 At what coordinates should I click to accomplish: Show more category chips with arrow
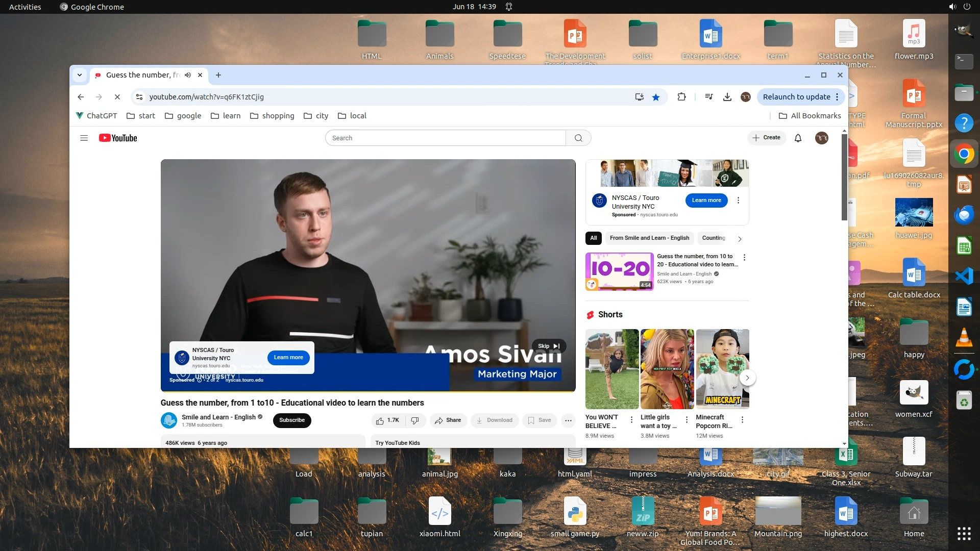(740, 238)
